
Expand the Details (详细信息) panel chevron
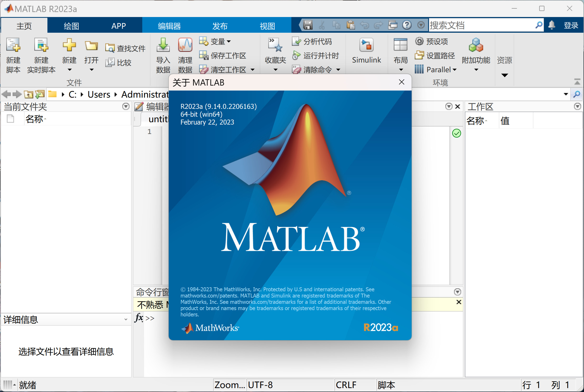(x=126, y=320)
